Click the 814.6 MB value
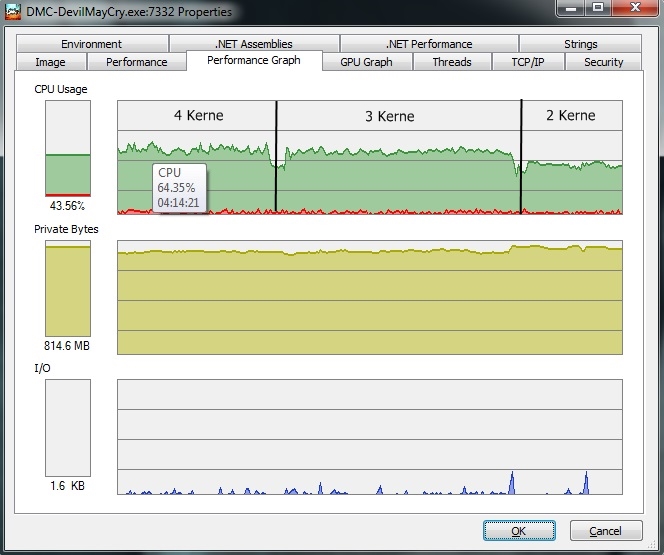The width and height of the screenshot is (664, 555). pyautogui.click(x=67, y=346)
